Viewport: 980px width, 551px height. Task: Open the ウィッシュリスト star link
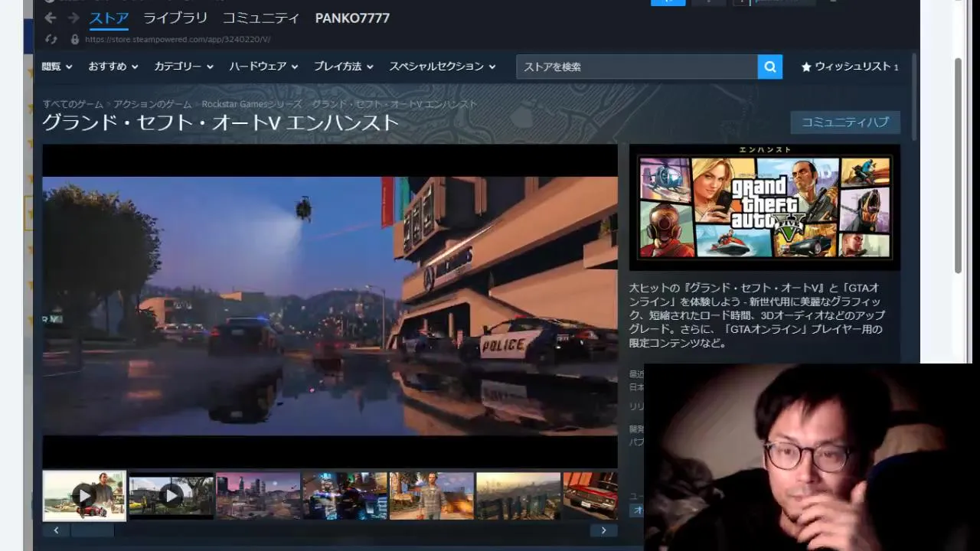[x=850, y=67]
